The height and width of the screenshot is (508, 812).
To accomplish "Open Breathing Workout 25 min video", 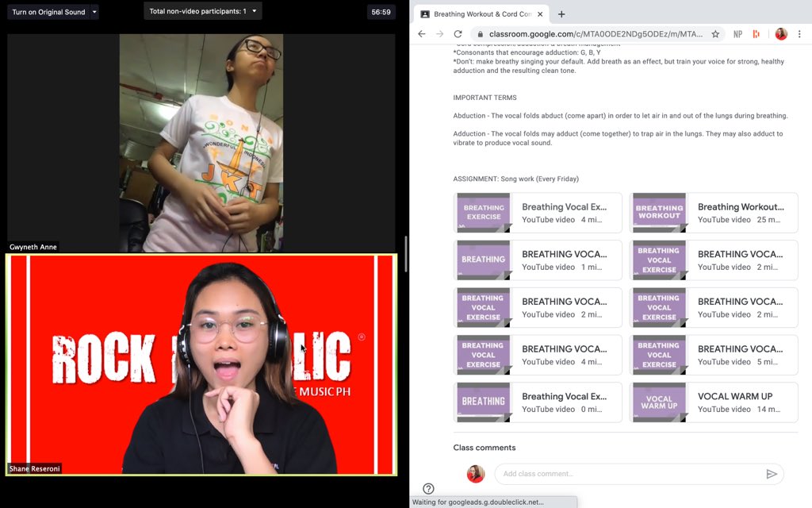I will (x=714, y=213).
